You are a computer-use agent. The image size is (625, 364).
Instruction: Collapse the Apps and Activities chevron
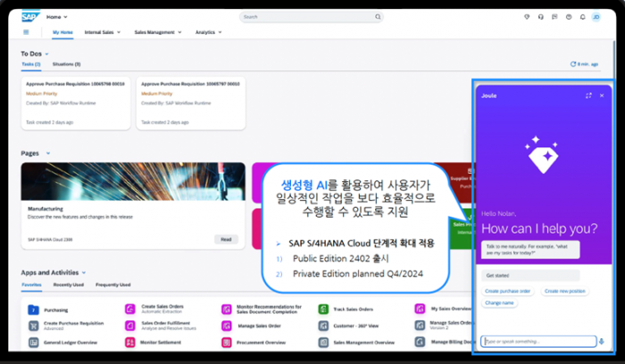coord(84,273)
